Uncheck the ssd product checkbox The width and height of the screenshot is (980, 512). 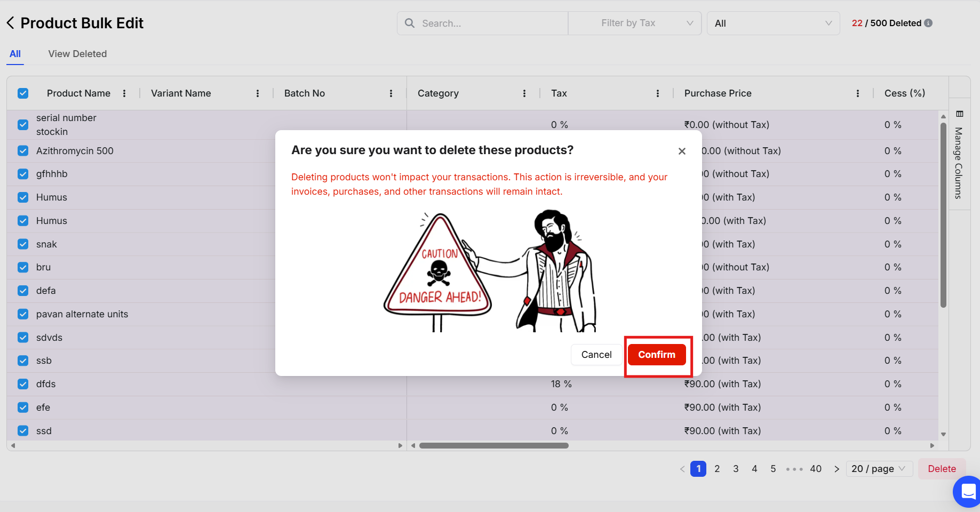[x=23, y=431]
